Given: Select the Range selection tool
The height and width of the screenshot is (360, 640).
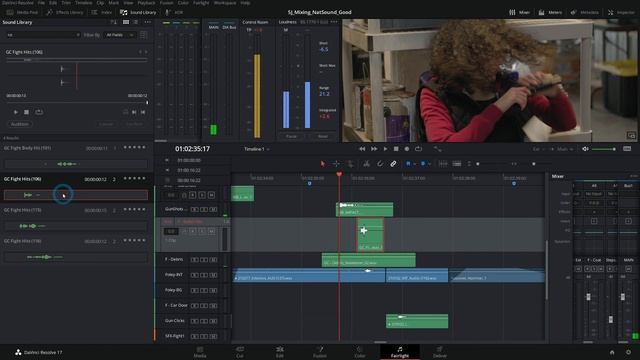Looking at the screenshot, I should point(336,164).
